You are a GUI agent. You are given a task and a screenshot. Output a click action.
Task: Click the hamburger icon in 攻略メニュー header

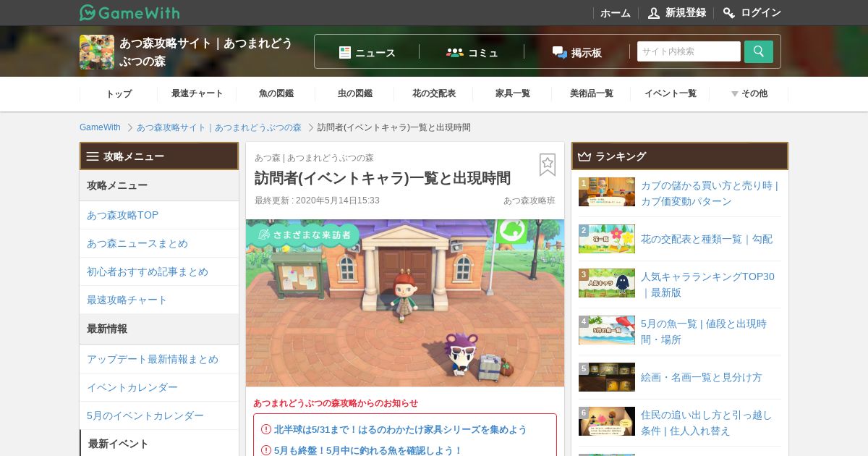93,156
